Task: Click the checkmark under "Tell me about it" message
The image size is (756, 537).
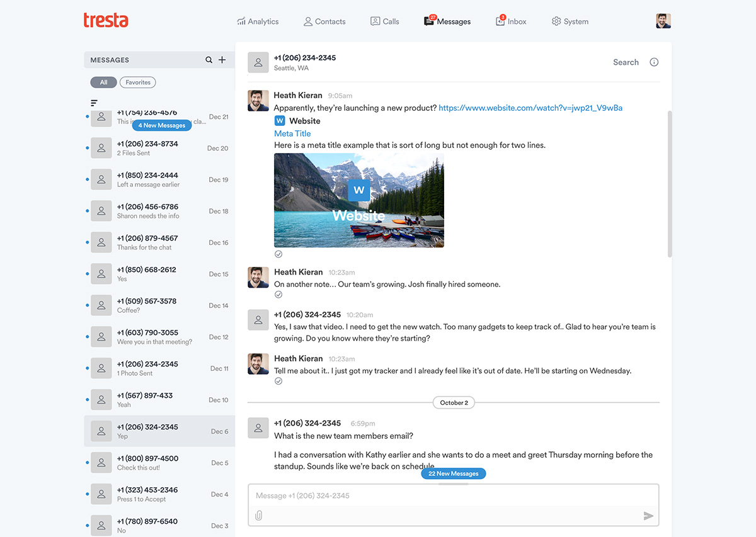Action: tap(278, 381)
